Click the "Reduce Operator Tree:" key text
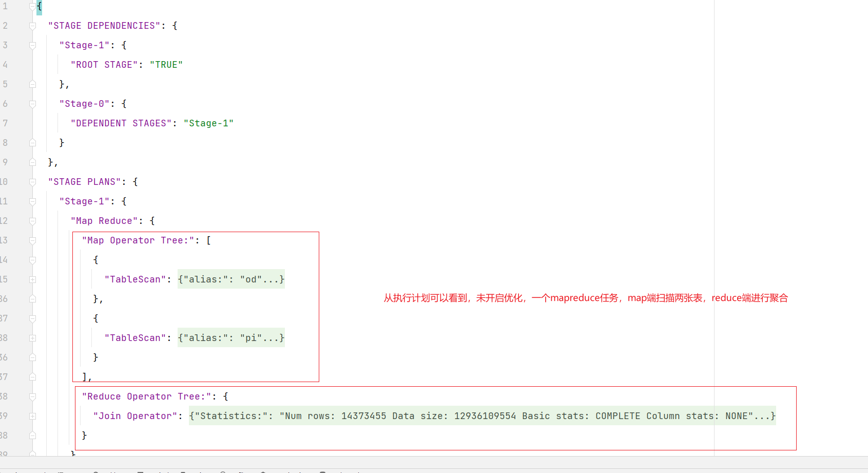This screenshot has width=868, height=473. click(147, 396)
